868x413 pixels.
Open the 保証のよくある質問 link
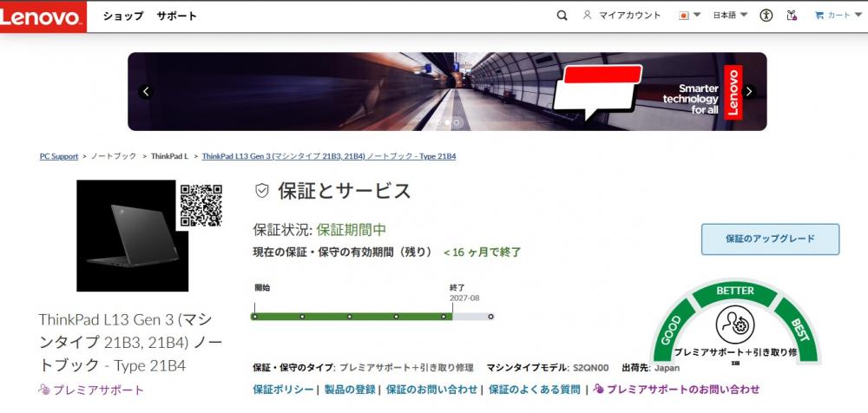pos(534,390)
